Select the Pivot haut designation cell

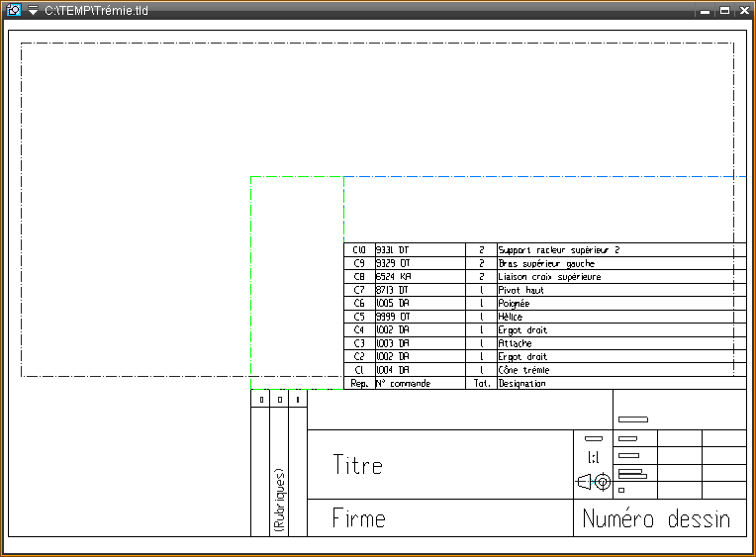coord(521,290)
